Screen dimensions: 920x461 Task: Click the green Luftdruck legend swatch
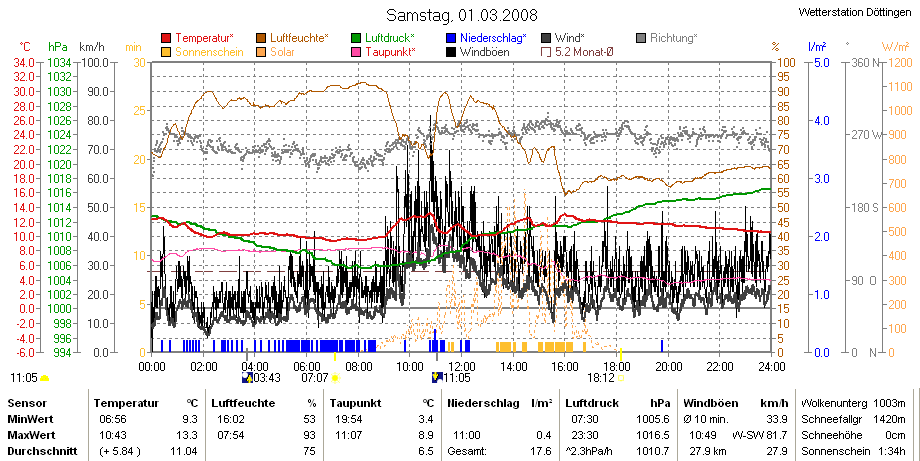coord(356,38)
